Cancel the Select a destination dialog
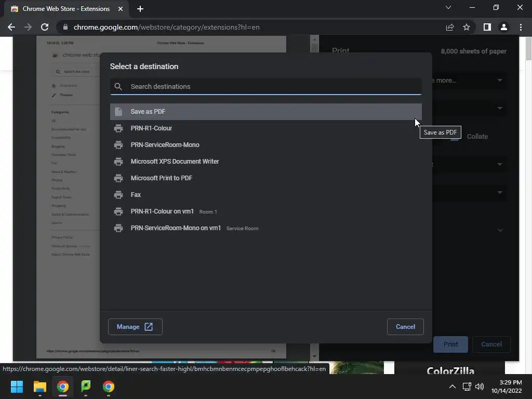This screenshot has height=399, width=532. 405,327
